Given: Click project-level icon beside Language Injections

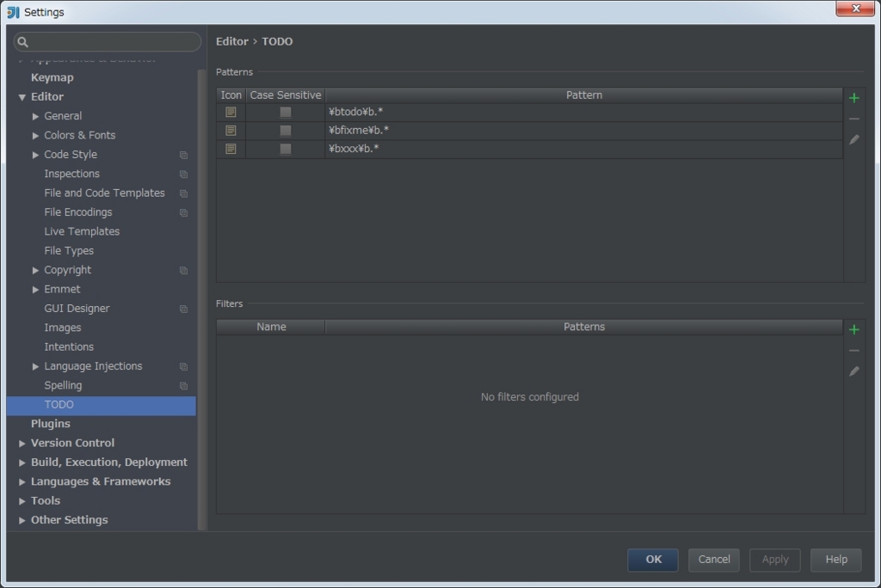Looking at the screenshot, I should pyautogui.click(x=183, y=367).
